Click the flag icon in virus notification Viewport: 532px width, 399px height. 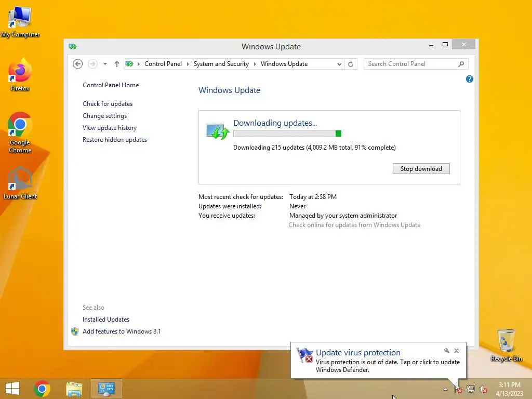click(x=304, y=355)
